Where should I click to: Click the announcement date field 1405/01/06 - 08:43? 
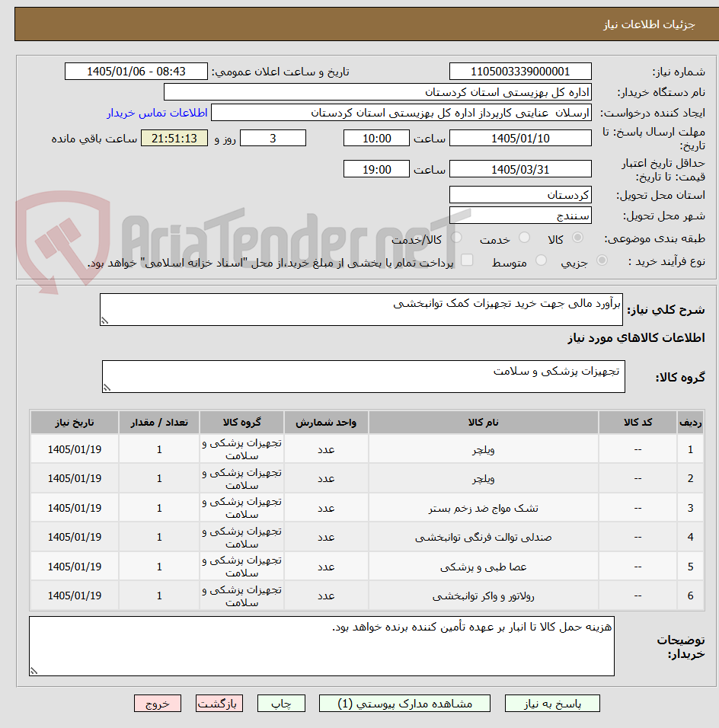[136, 72]
